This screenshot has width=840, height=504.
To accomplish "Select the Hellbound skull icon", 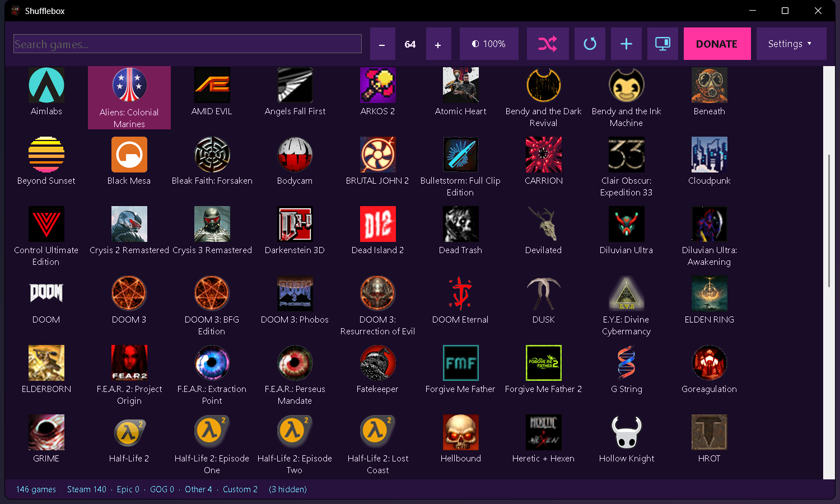I will coord(461,432).
